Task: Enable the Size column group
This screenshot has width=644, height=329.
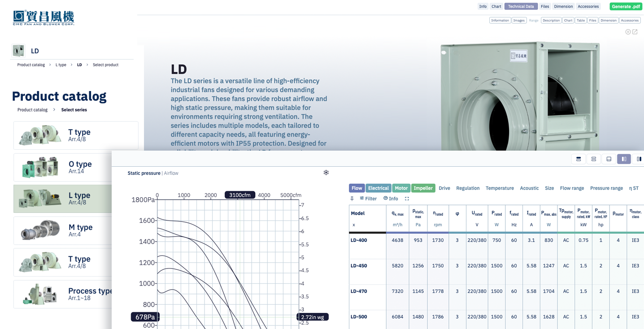Action: tap(549, 188)
